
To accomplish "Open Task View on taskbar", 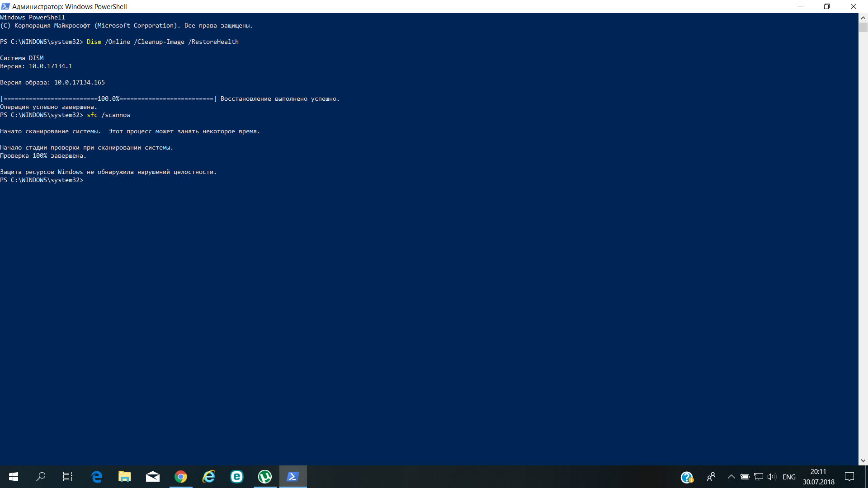I will (x=68, y=477).
